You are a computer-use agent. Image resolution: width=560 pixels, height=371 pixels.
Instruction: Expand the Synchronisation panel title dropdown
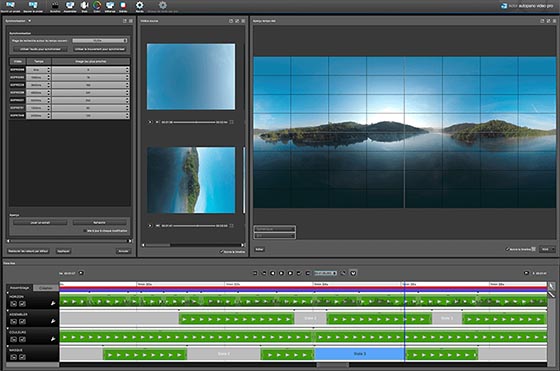point(30,21)
